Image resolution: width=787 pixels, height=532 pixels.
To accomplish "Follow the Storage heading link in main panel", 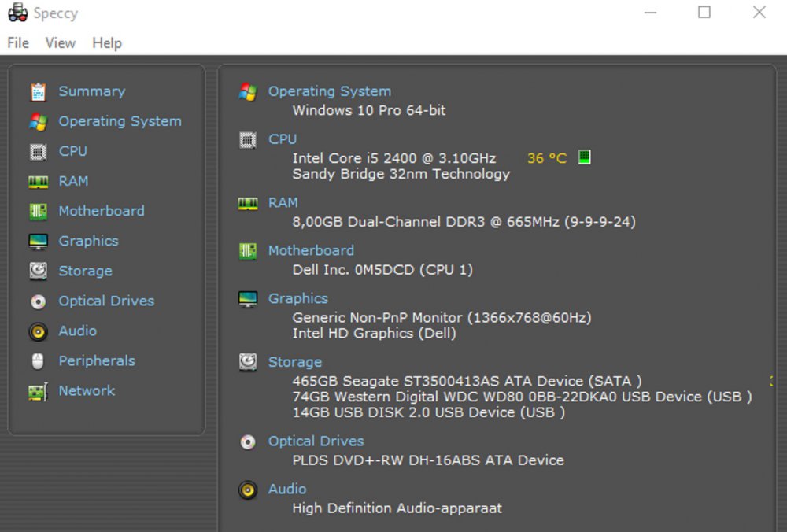I will tap(294, 362).
